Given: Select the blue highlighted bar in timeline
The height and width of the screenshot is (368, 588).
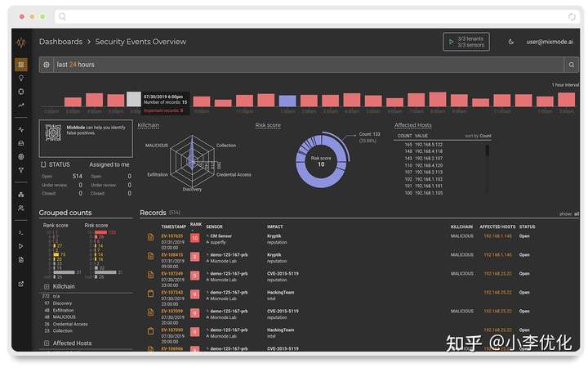Looking at the screenshot, I should tap(287, 101).
